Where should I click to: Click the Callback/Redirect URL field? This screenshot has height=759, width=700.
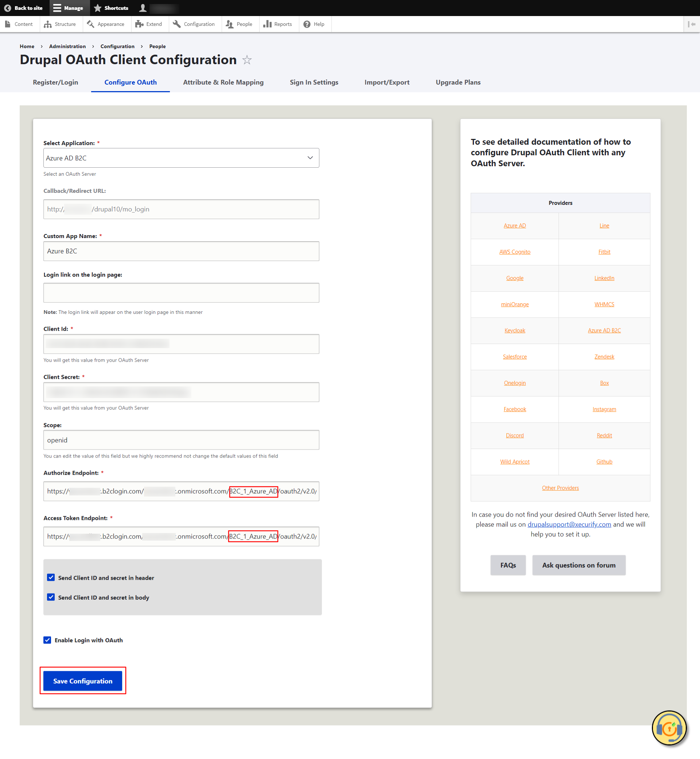[182, 209]
